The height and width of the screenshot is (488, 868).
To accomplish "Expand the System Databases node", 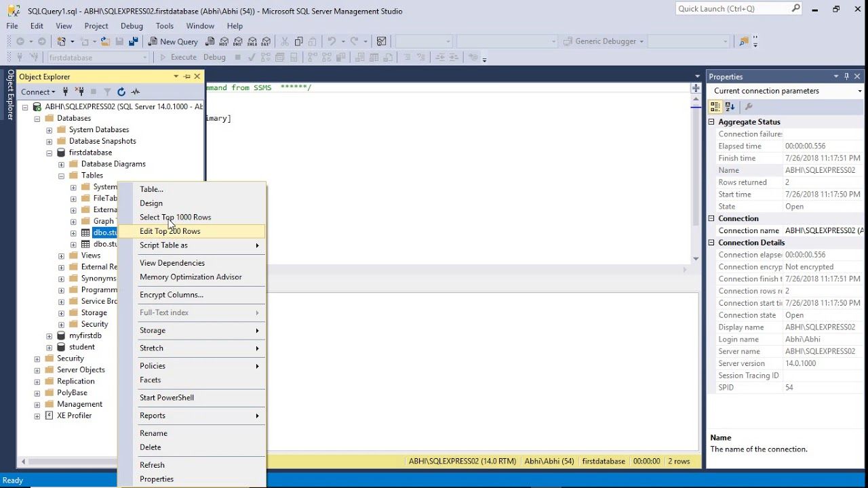I will point(50,130).
